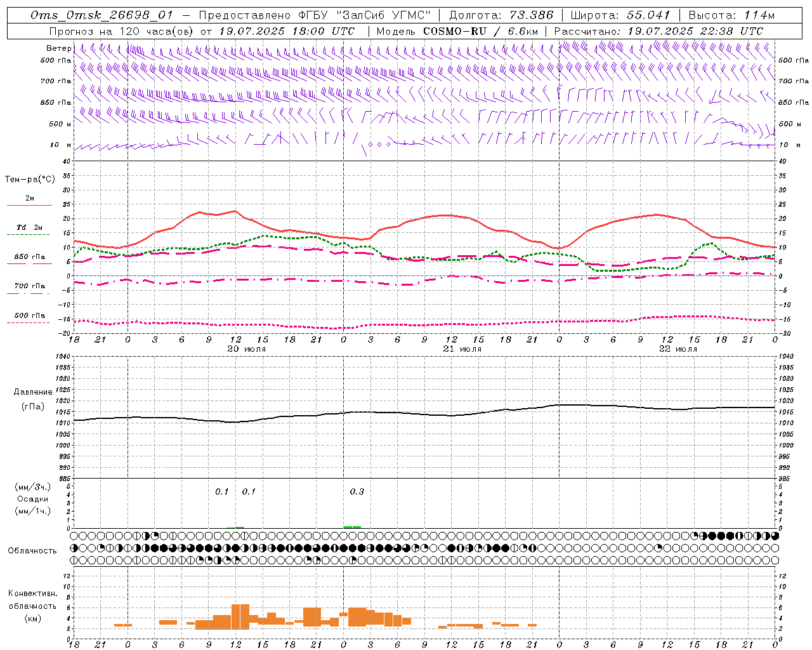Click the (гПа) pressure unit label
This screenshot has height=650, width=812.
click(x=33, y=407)
